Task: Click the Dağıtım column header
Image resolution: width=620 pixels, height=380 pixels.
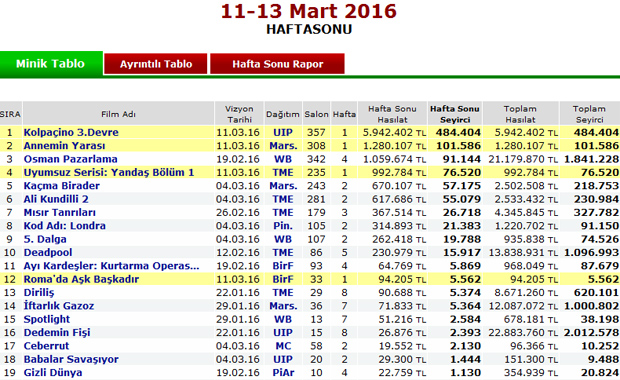Action: (282, 114)
